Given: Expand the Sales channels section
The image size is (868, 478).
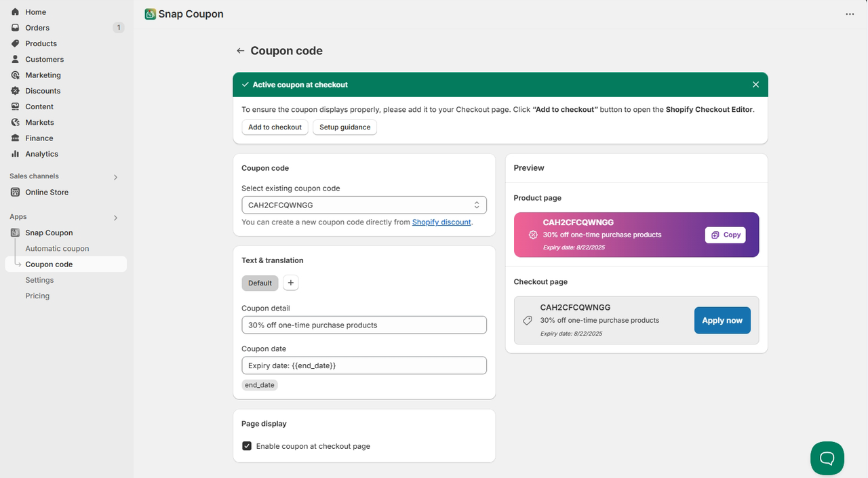Looking at the screenshot, I should pyautogui.click(x=115, y=177).
